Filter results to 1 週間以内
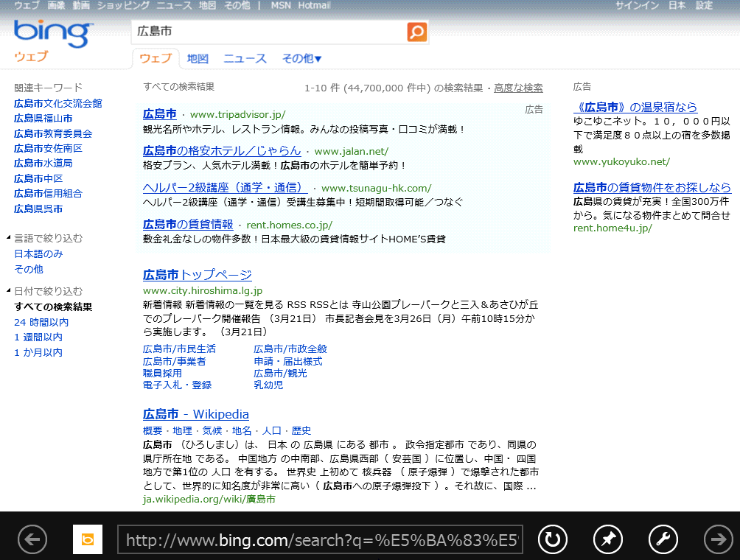Screen dimensions: 740x560 (38, 337)
